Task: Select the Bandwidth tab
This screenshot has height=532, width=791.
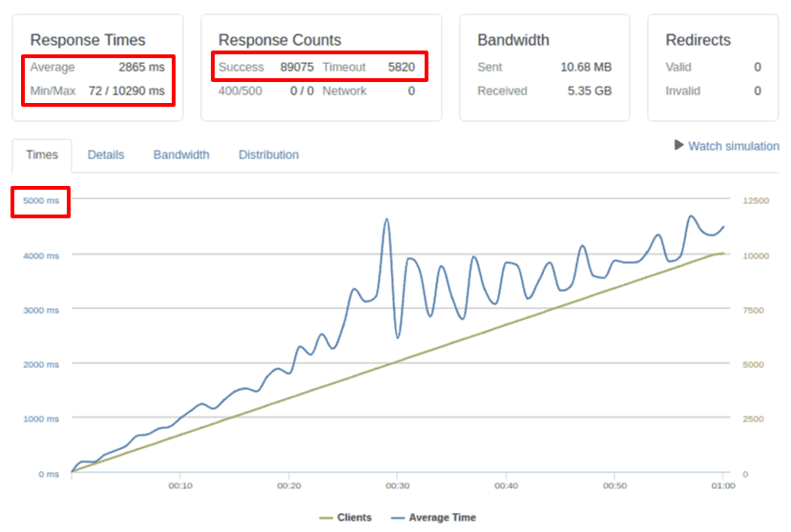Action: tap(181, 154)
